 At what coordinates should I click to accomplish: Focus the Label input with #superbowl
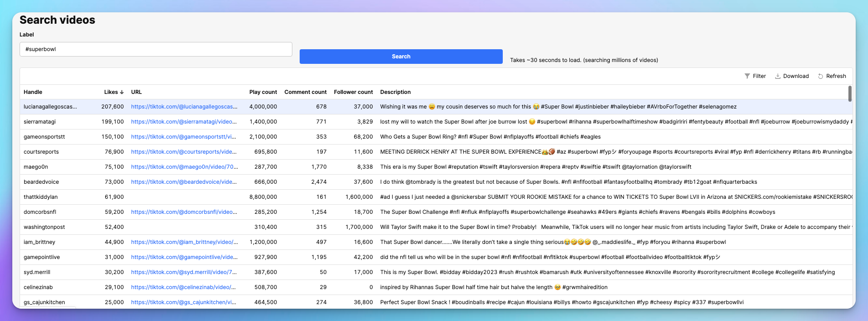click(156, 49)
